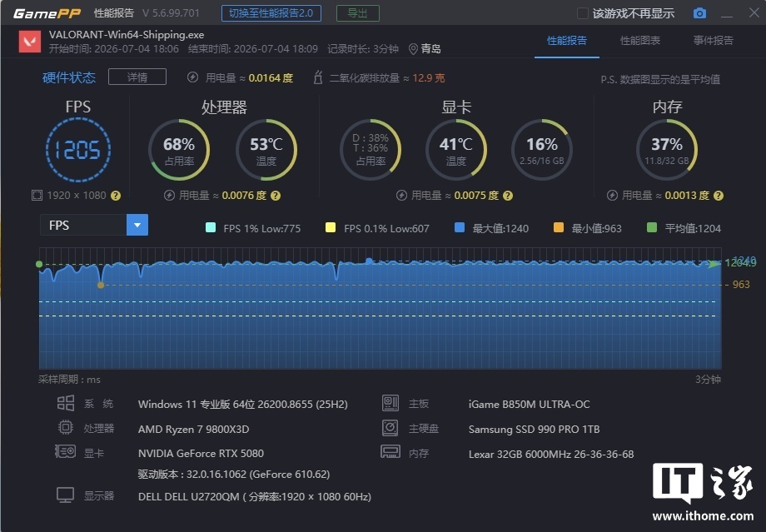Screen dimensions: 766x532
Task: Close the GamePP report window
Action: 754,12
